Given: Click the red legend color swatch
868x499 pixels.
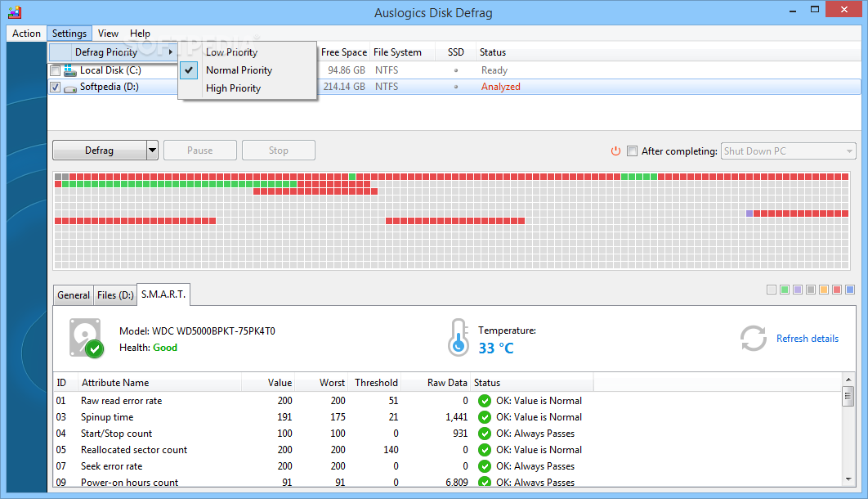Looking at the screenshot, I should (837, 290).
